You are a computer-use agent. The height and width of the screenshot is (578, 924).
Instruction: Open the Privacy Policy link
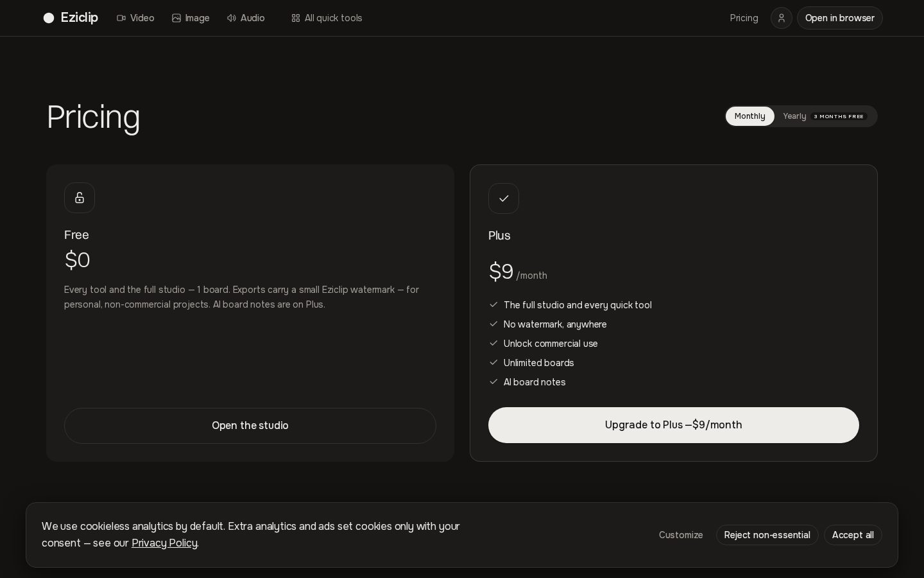(164, 543)
